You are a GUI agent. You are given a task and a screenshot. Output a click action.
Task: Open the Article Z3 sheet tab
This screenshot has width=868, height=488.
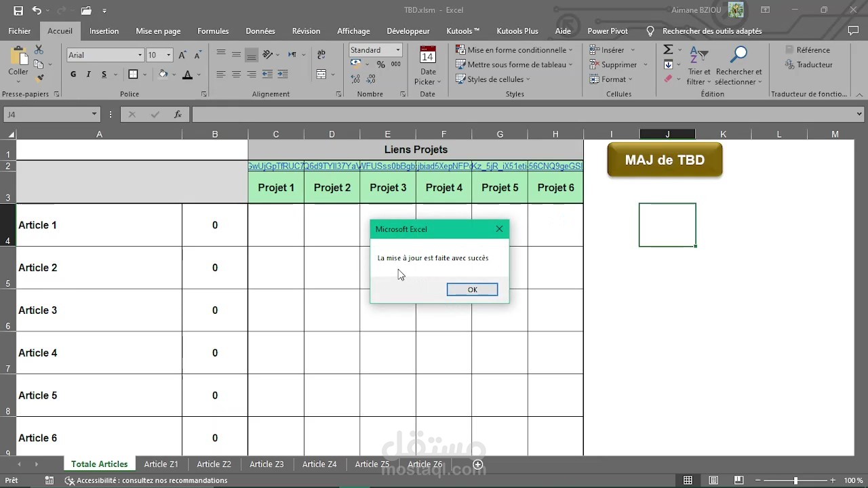267,464
